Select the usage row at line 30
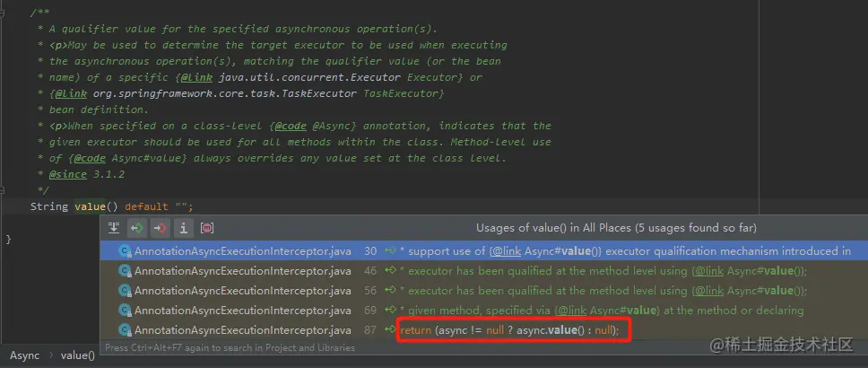Screen dimensions: 868x368 484,251
